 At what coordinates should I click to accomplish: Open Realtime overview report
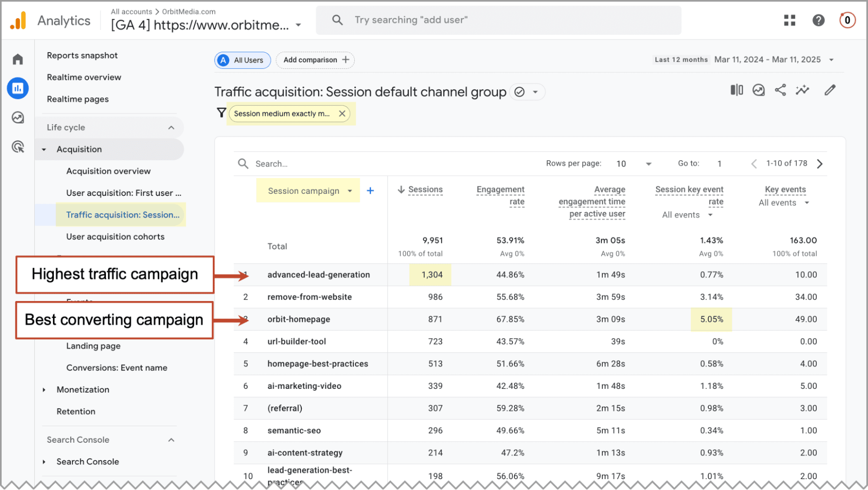point(84,77)
